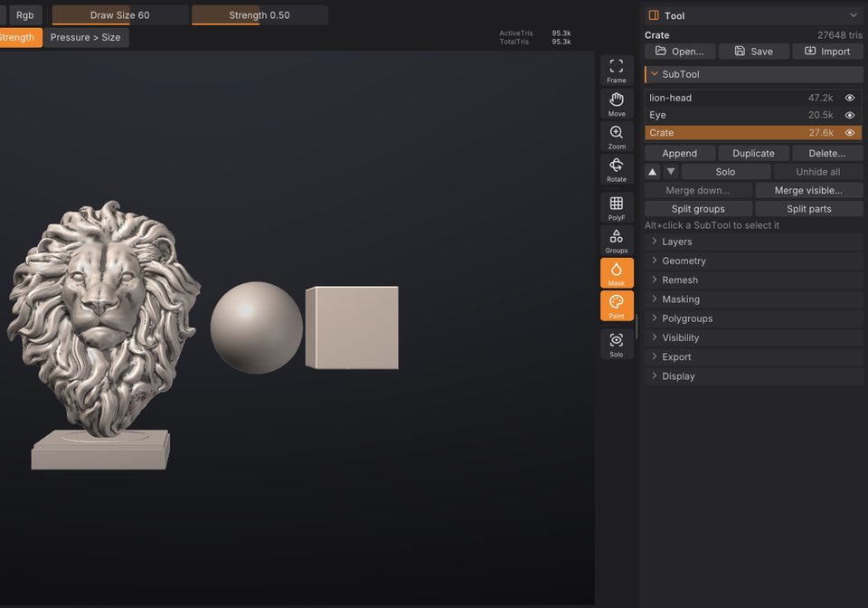Expand the Display section
The height and width of the screenshot is (608, 868).
point(753,376)
